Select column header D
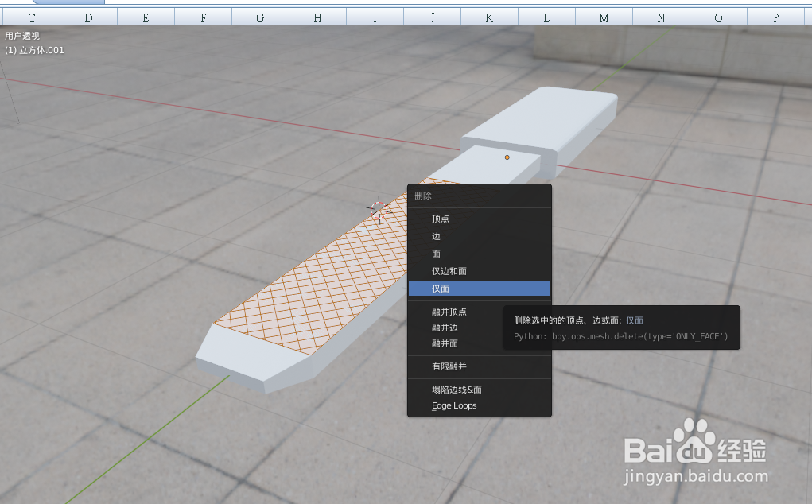 point(89,14)
